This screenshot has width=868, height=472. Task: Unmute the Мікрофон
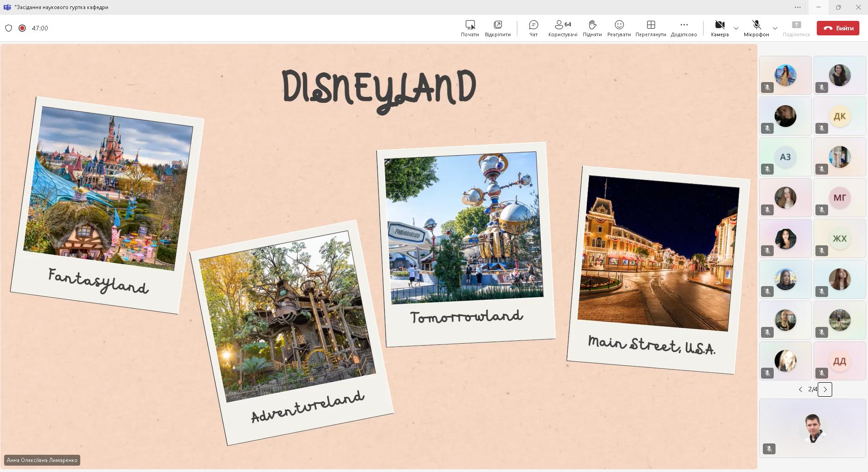[x=756, y=28]
